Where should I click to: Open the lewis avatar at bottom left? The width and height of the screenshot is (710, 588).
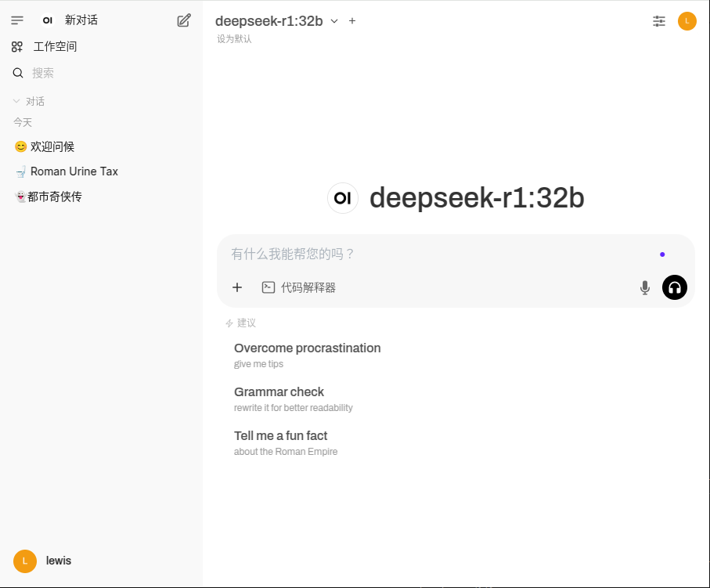pos(25,561)
